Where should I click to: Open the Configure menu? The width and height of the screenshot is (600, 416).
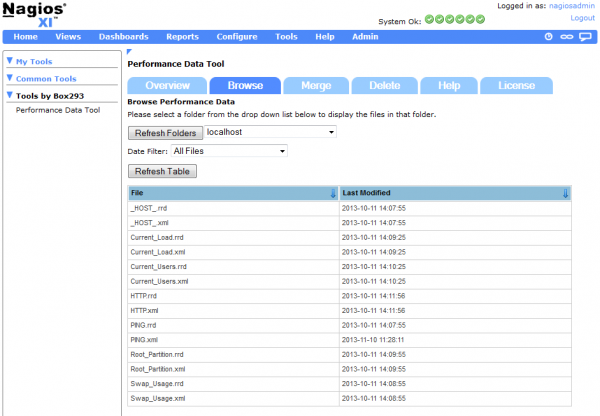click(x=236, y=36)
